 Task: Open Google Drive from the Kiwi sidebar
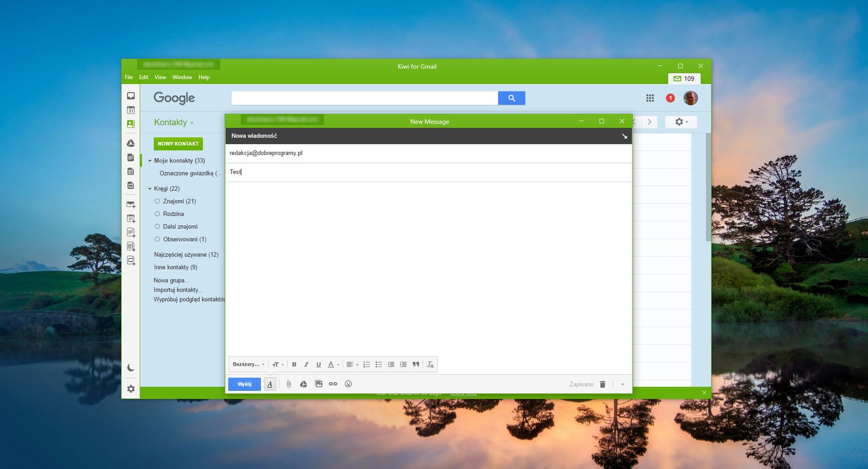pyautogui.click(x=131, y=143)
